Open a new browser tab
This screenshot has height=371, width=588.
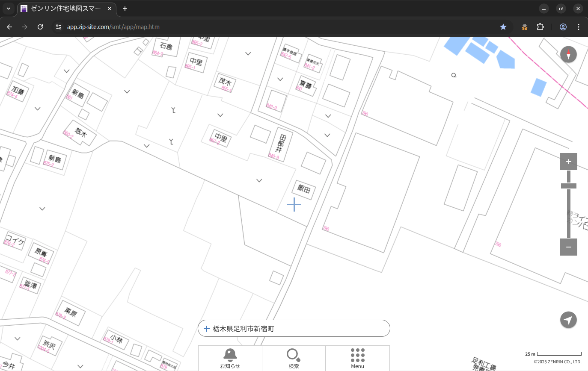[125, 9]
